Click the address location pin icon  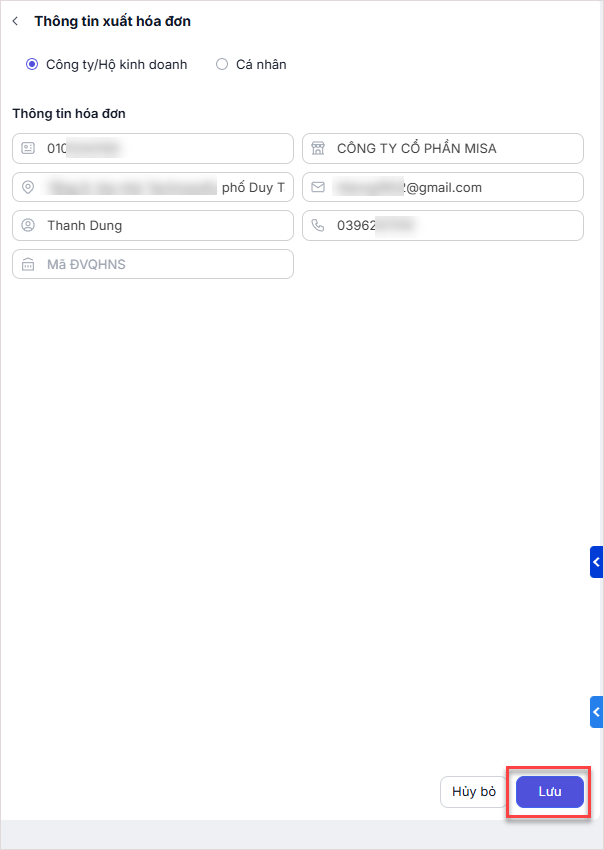tap(28, 187)
